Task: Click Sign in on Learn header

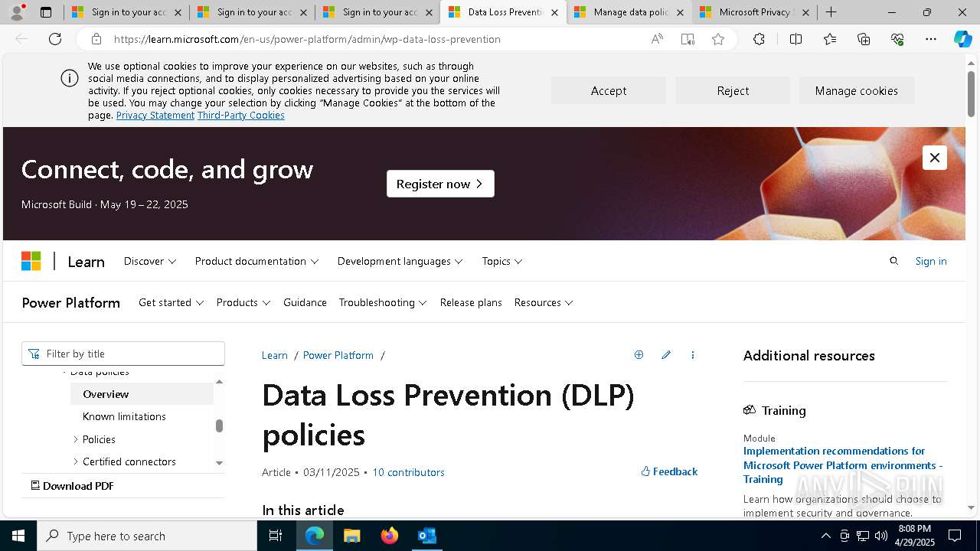Action: coord(931,261)
